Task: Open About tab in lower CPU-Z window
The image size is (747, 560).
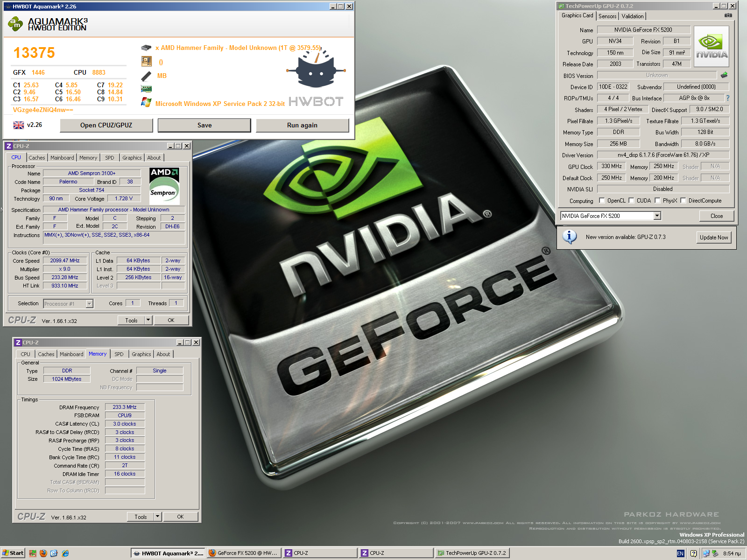Action: (x=163, y=354)
